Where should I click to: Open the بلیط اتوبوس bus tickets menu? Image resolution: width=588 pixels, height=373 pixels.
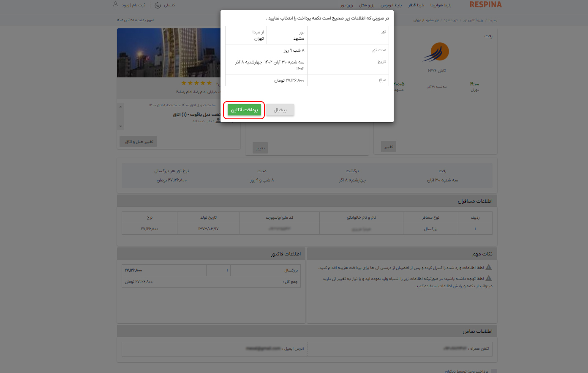click(392, 5)
